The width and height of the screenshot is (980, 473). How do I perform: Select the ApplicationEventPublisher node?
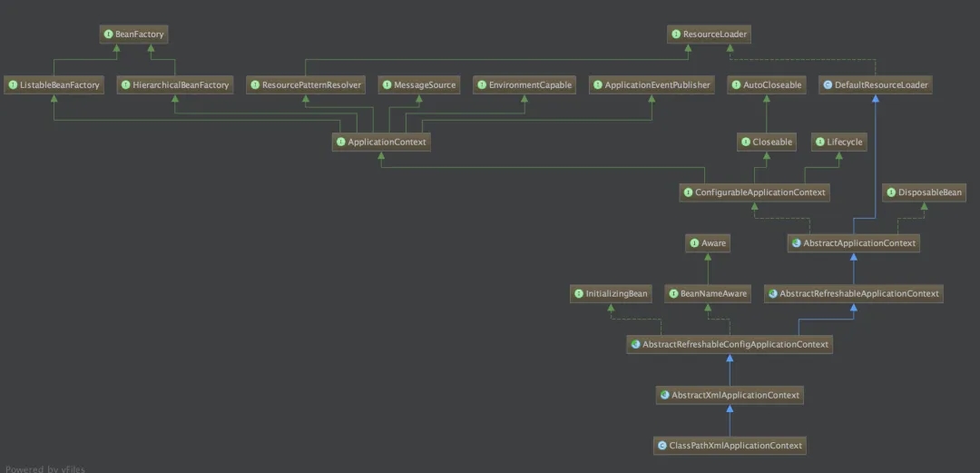pyautogui.click(x=652, y=85)
